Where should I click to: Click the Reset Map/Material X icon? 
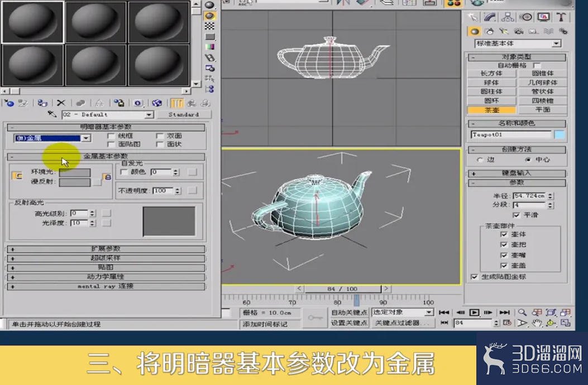[x=61, y=103]
